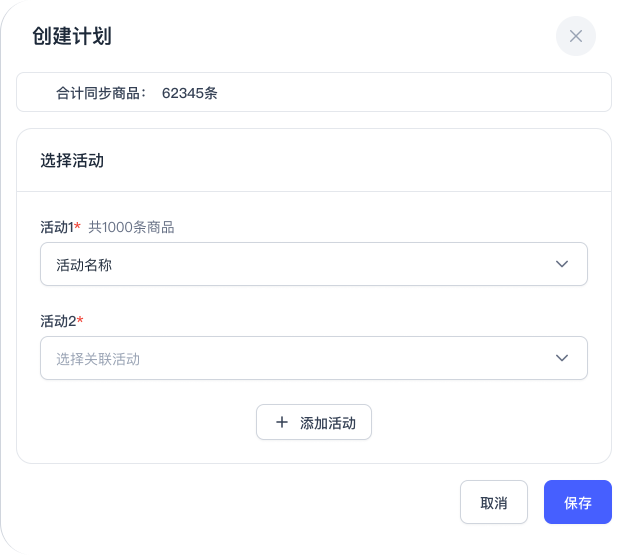Close the 创建计划 dialog with the X icon
This screenshot has height=555, width=628.
(575, 36)
